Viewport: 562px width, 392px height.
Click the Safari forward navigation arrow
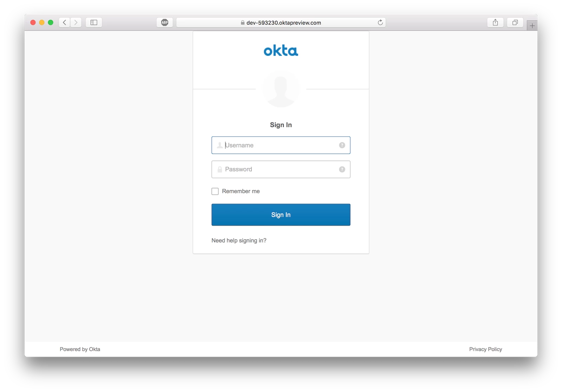coord(76,22)
